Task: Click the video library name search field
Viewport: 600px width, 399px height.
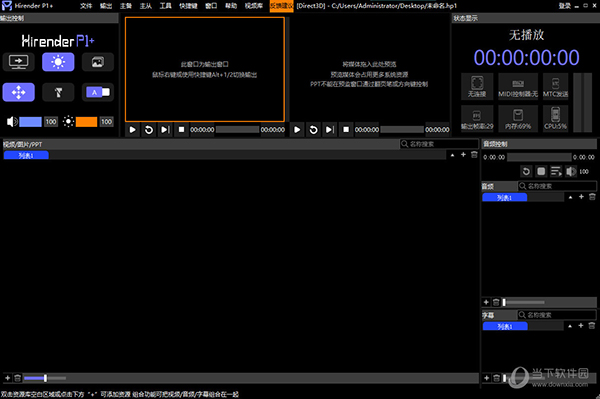Action: click(x=439, y=144)
